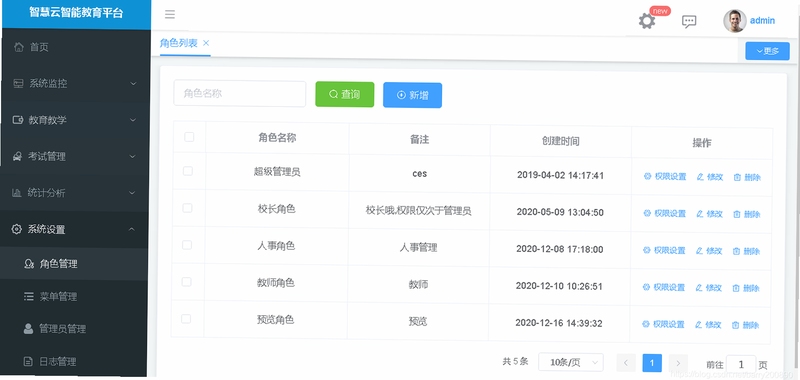Click 删除 for 预览角色
800x380 pixels.
tap(745, 325)
